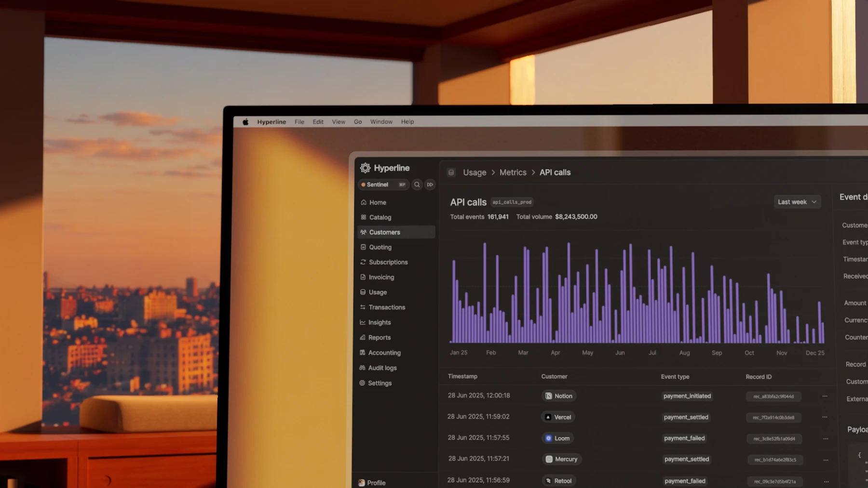
Task: Click record ID rec_09c3e7d5b4f21a
Action: (775, 482)
